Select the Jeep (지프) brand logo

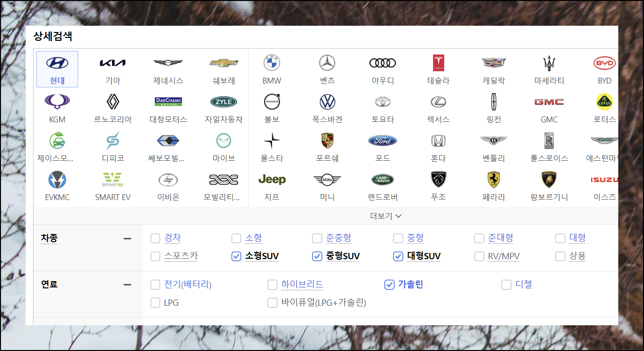tap(272, 179)
